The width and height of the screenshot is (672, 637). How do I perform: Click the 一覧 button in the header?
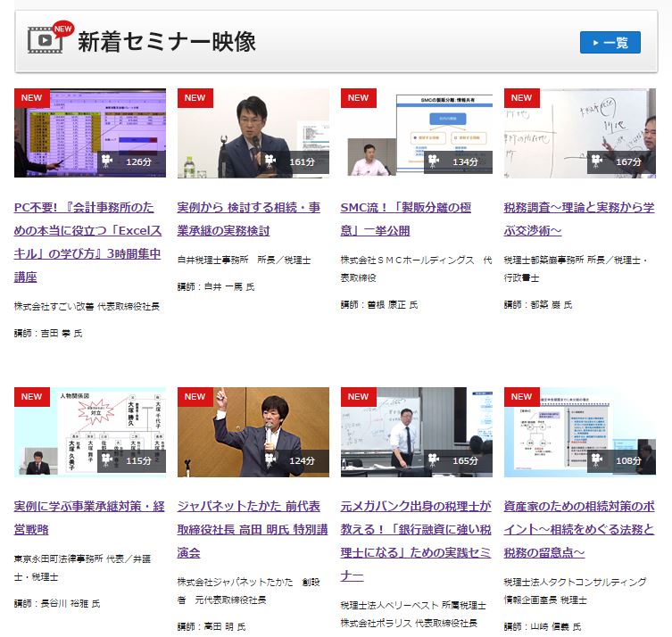610,42
